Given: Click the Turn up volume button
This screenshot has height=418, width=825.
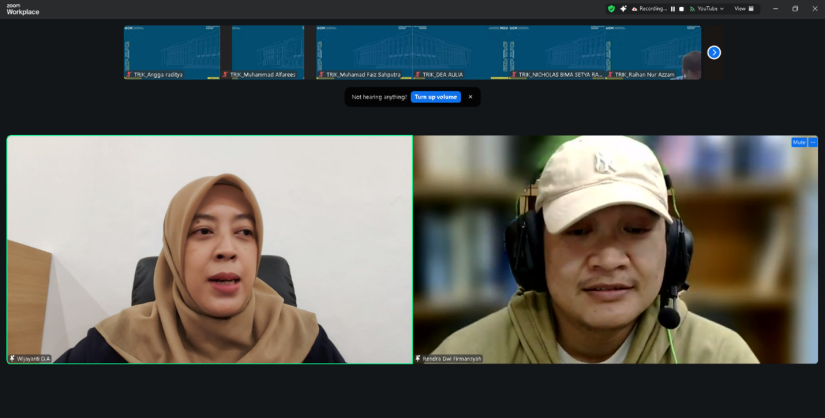Looking at the screenshot, I should (436, 97).
